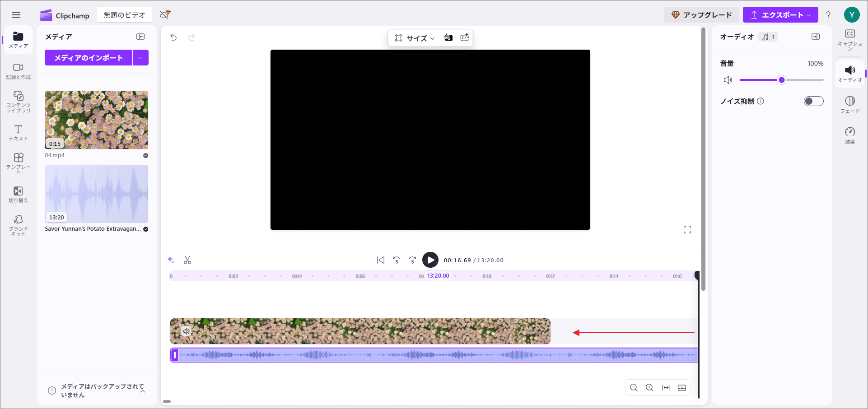Select the audio waveform clip in timeline
The image size is (868, 409).
[x=434, y=355]
